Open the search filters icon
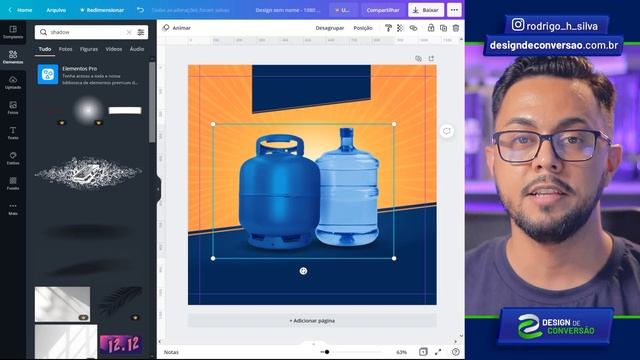Screen dimensions: 640x360 pyautogui.click(x=141, y=32)
